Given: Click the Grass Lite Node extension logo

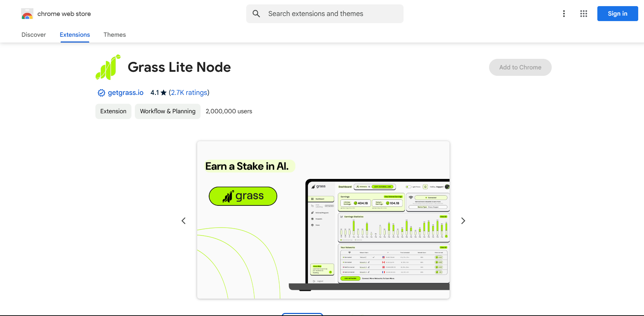Looking at the screenshot, I should 108,67.
